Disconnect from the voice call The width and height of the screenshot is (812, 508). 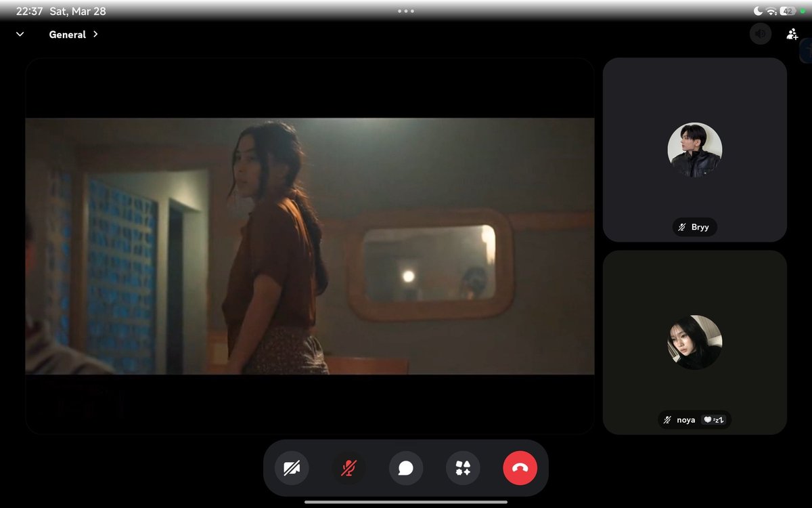click(520, 468)
